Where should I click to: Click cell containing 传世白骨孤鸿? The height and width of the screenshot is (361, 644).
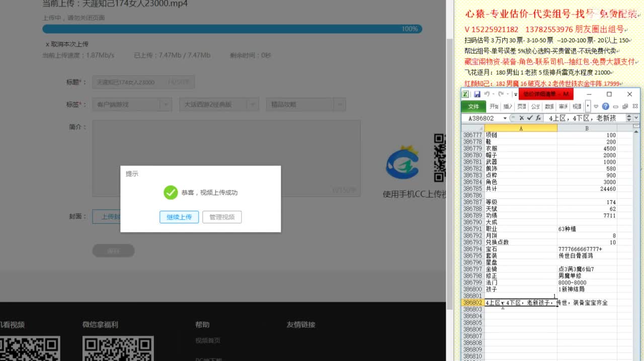tap(587, 256)
